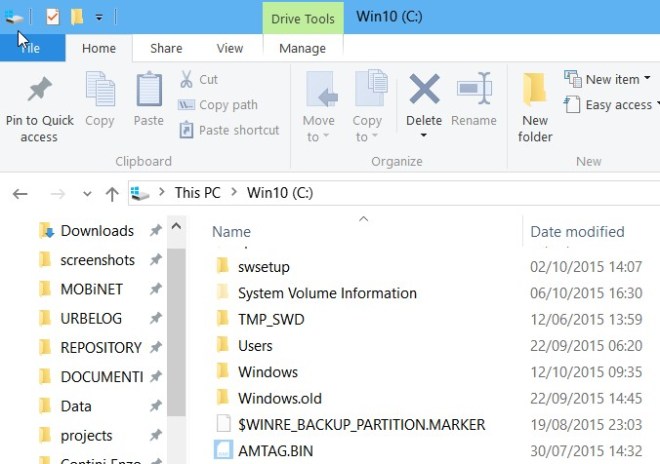Click the Users folder icon
Screen dimensions: 660x464
click(223, 344)
